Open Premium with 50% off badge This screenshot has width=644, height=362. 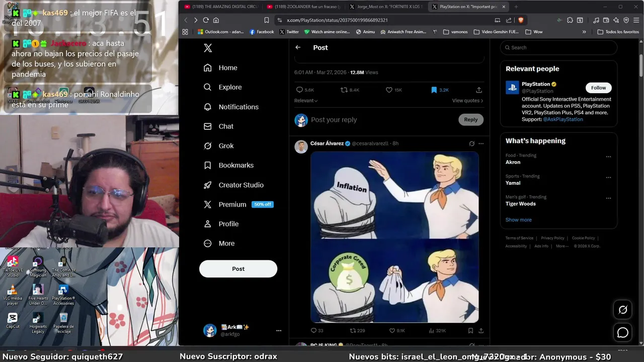pos(238,205)
